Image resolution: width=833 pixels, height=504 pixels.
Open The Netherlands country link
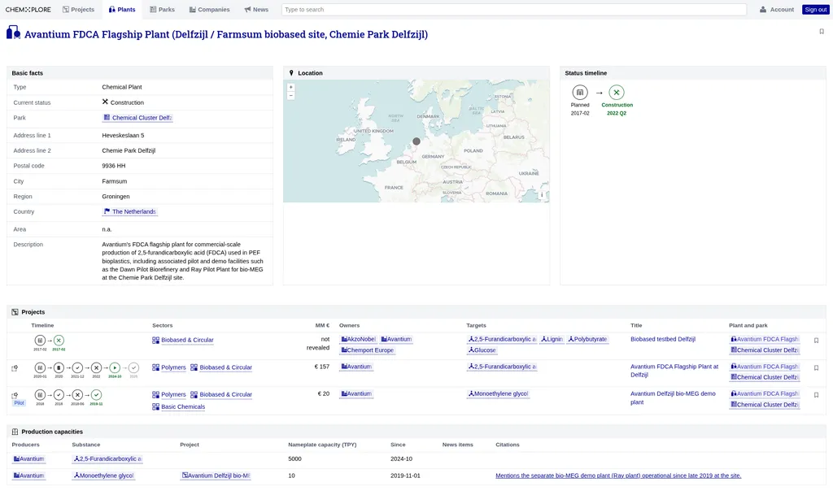tap(129, 211)
